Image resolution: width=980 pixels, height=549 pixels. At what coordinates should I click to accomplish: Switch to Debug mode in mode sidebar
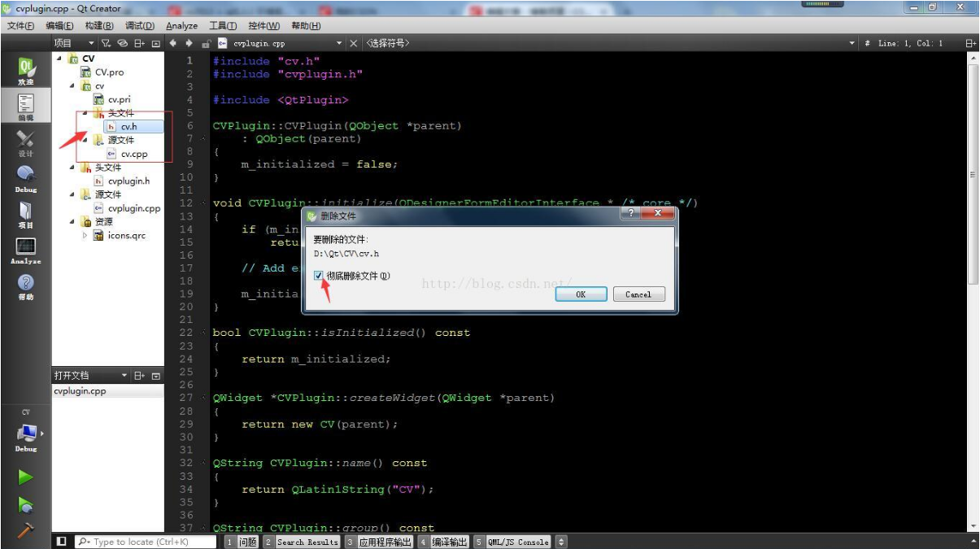pos(26,178)
